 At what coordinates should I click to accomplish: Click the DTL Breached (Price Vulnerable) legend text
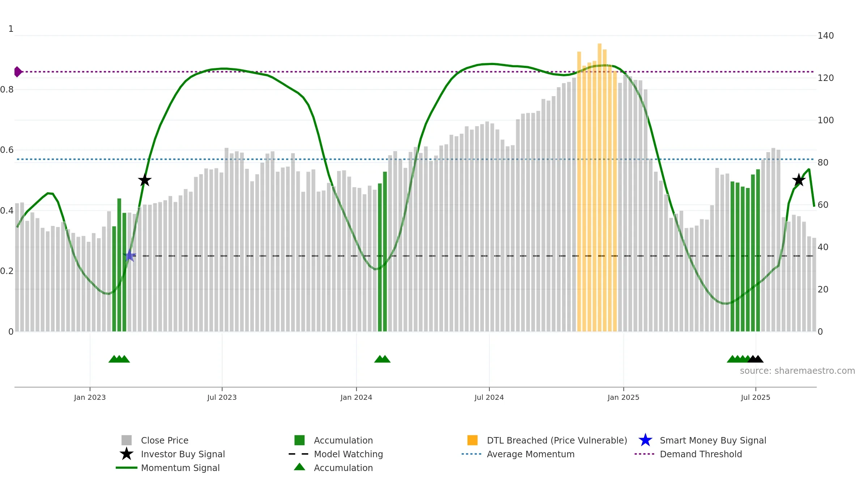(557, 440)
